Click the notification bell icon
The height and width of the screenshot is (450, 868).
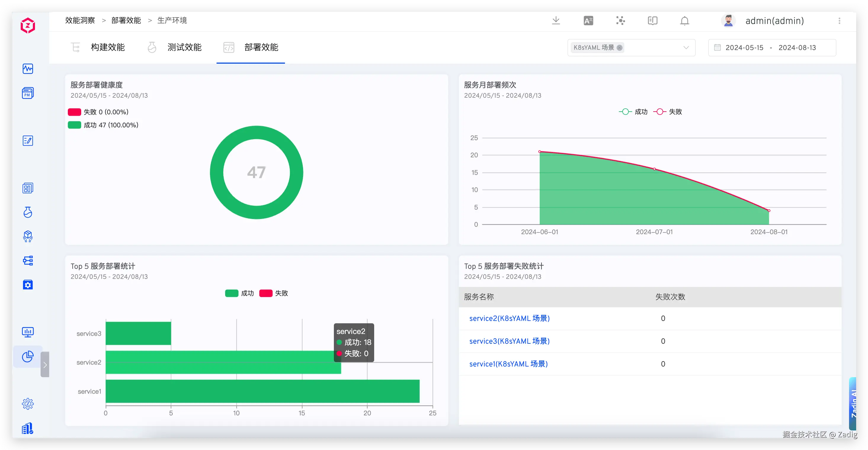[684, 21]
